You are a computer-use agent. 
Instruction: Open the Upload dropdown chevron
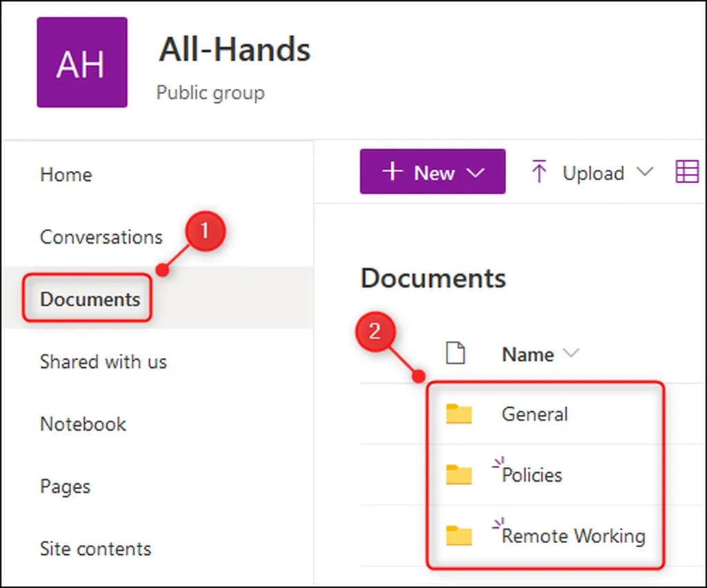coord(643,173)
